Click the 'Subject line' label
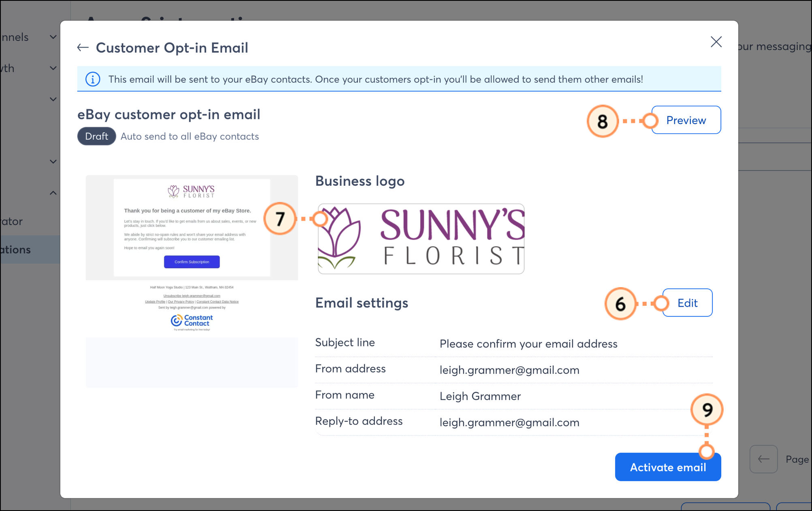The image size is (812, 511). 345,342
